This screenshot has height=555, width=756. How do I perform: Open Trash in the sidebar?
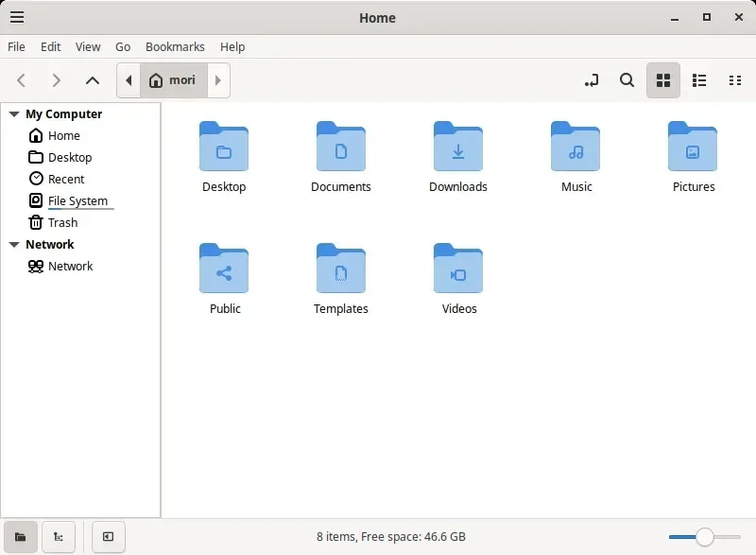pyautogui.click(x=62, y=222)
